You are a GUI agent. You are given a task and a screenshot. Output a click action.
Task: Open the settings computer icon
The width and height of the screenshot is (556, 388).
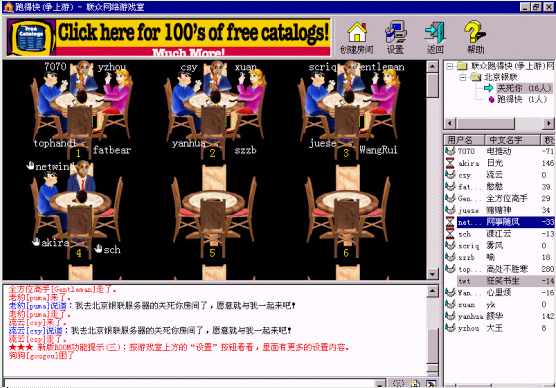tap(395, 33)
